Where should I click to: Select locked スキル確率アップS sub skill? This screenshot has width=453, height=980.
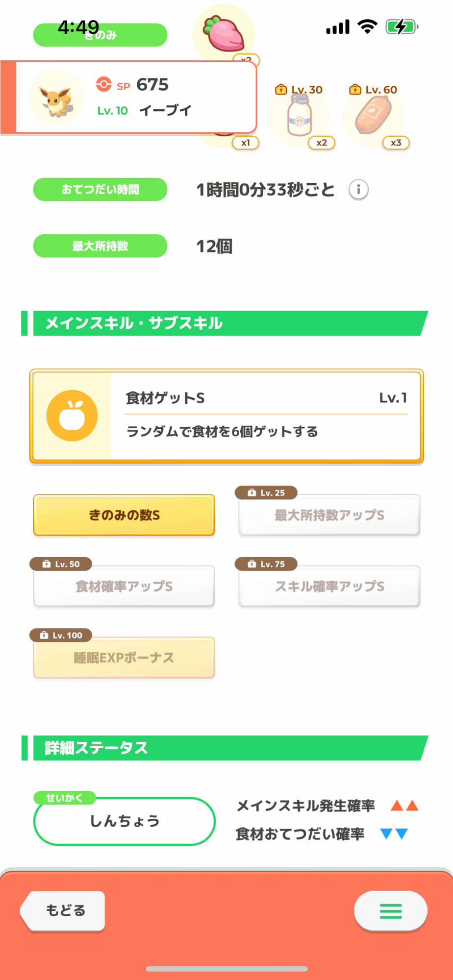point(329,587)
